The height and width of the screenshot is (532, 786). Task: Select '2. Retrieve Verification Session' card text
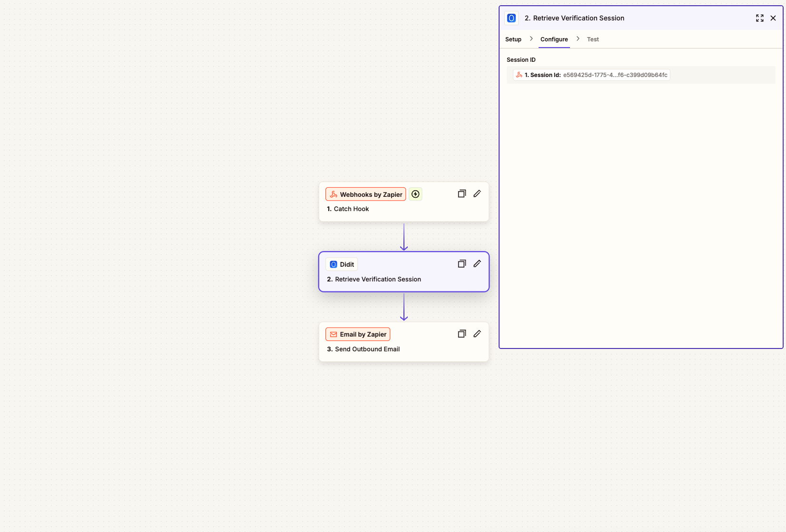pyautogui.click(x=374, y=279)
